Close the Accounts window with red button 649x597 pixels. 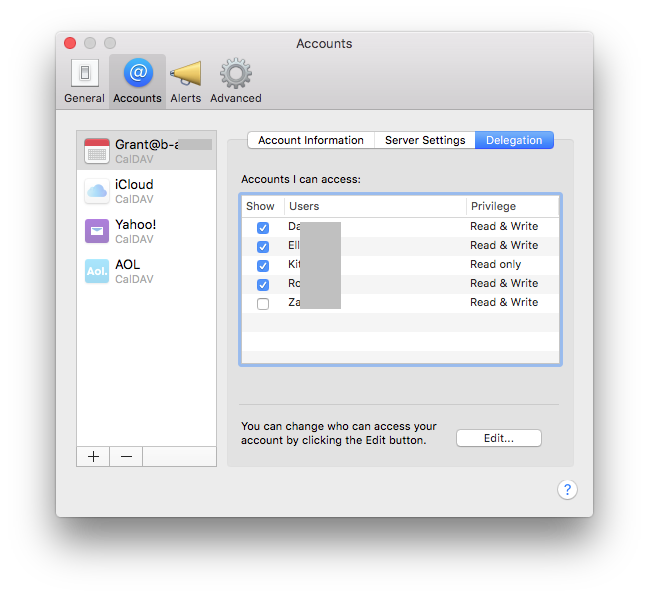[x=70, y=43]
